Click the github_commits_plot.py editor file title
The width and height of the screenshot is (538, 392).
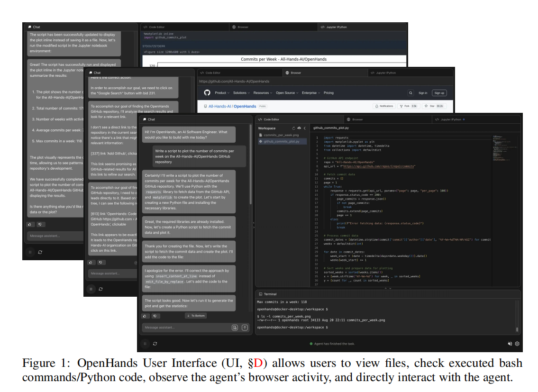331,128
